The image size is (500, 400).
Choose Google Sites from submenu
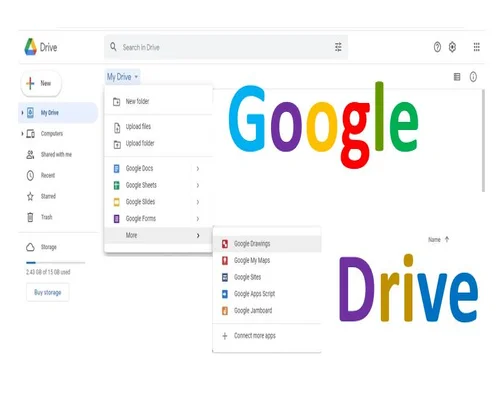(x=267, y=277)
